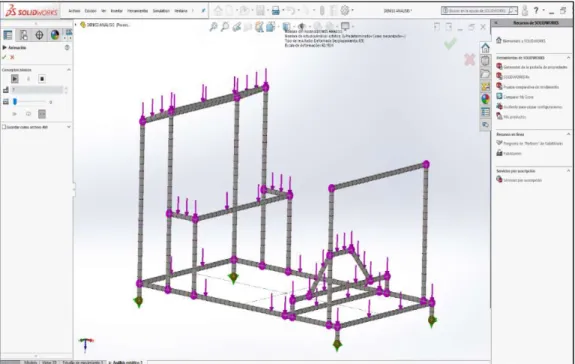This screenshot has height=364, width=575.
Task: Play the deformation animation
Action: (15, 79)
